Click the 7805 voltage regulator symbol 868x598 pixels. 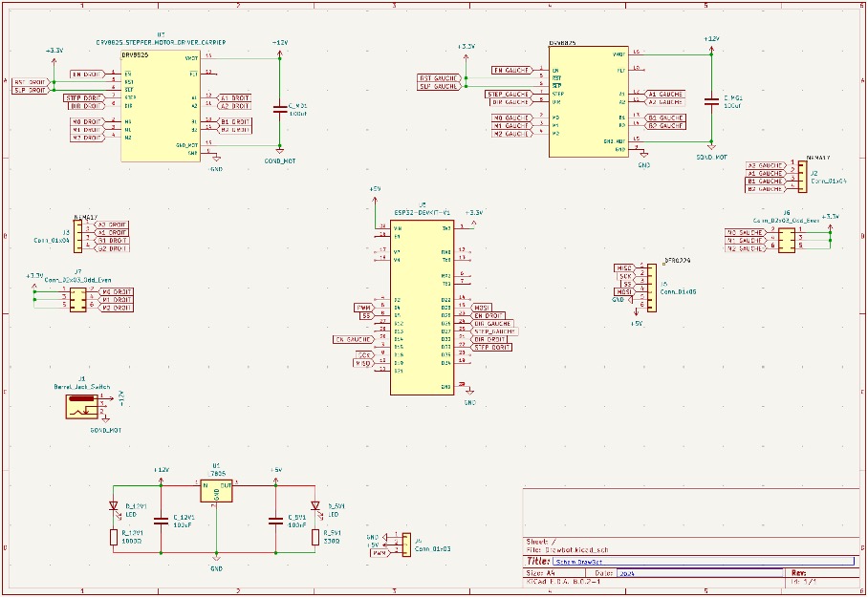217,491
